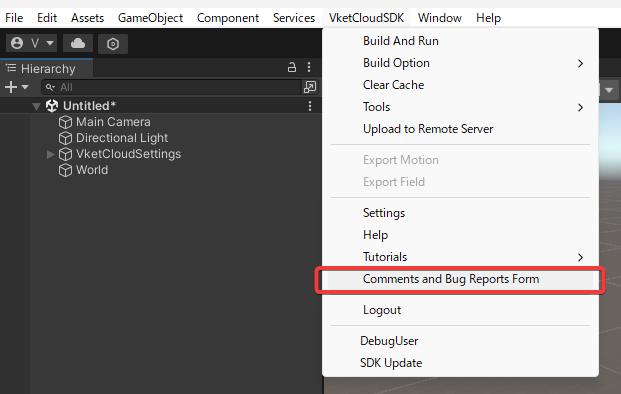Viewport: 621px width, 394px height.
Task: Expand the Build Option submenu
Action: coord(460,63)
